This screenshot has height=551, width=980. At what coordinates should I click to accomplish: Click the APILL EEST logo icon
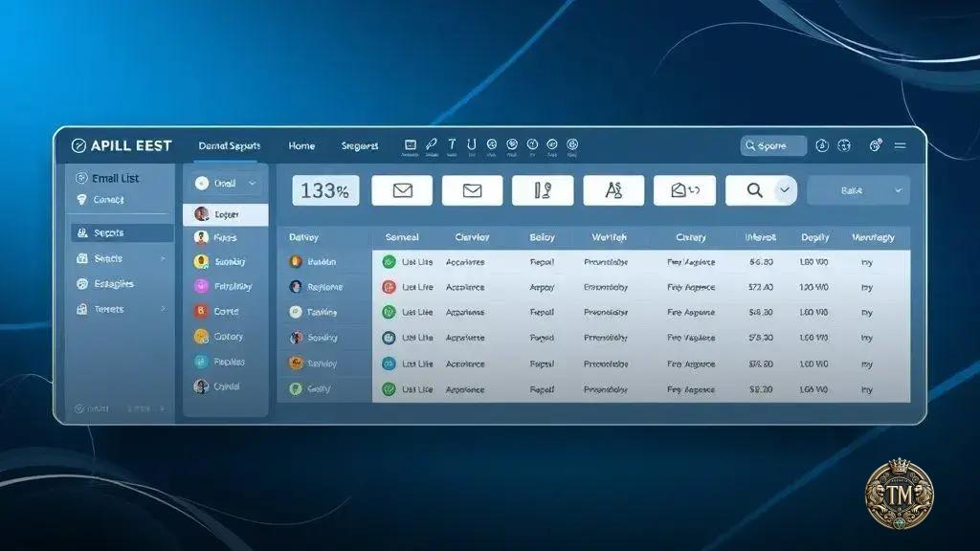tap(78, 145)
